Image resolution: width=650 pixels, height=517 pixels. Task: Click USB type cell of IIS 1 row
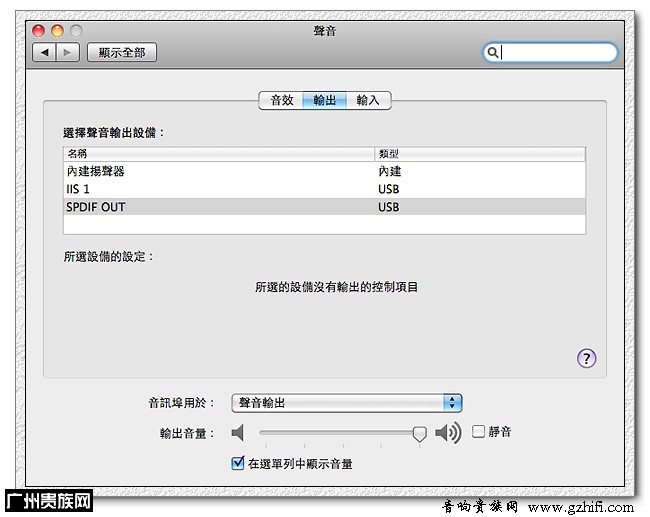click(x=388, y=189)
